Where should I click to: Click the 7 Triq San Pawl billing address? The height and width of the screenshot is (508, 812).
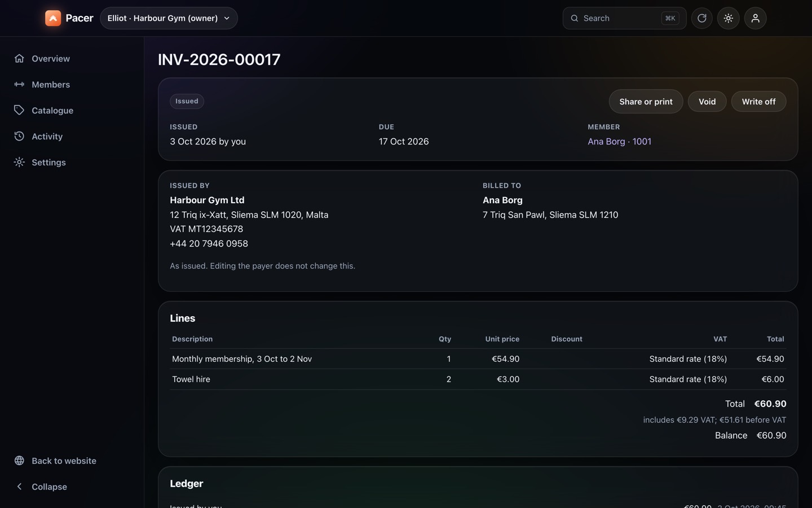550,215
